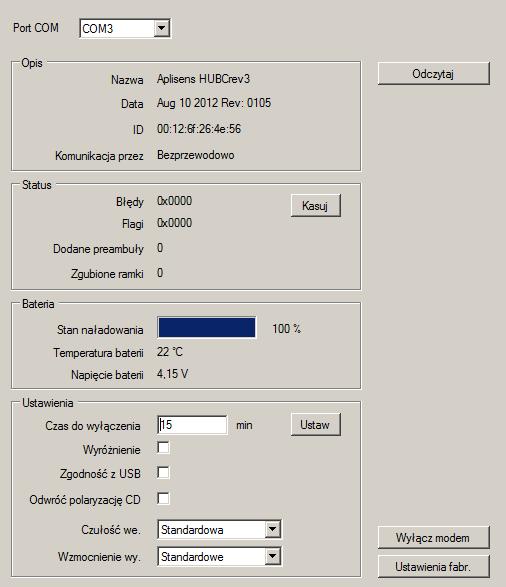Click the date value Aug 10 2012 Rev: 0105
This screenshot has width=506, height=587.
point(214,103)
